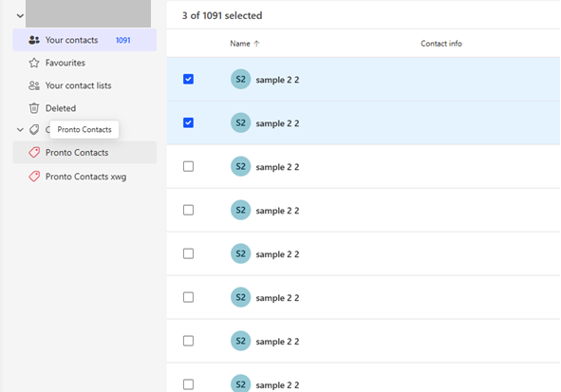Uncheck the first sample 2 2 contact
Viewport: 561px width, 392px height.
click(188, 79)
